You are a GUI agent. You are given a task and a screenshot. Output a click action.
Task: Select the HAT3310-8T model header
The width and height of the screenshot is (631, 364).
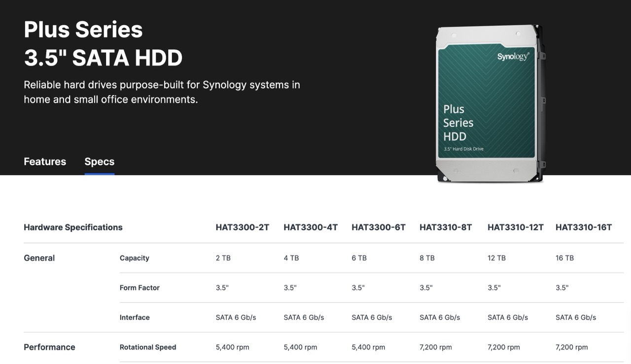coord(445,227)
